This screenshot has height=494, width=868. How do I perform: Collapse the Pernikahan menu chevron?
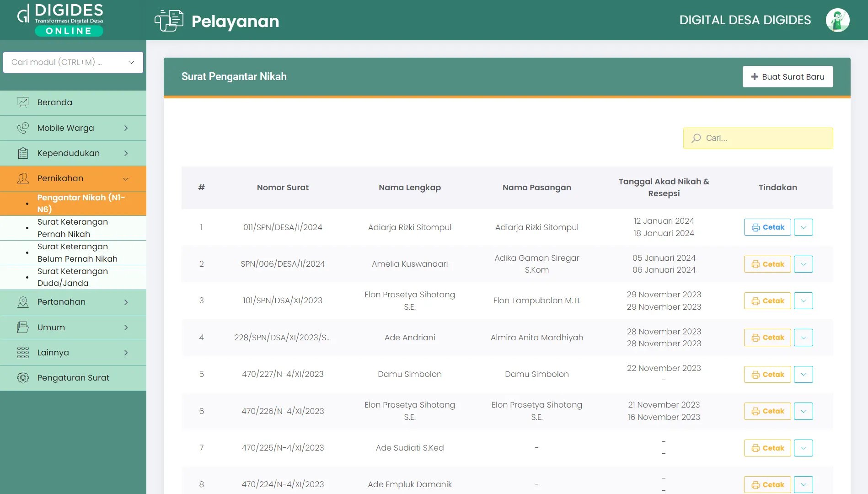tap(126, 179)
